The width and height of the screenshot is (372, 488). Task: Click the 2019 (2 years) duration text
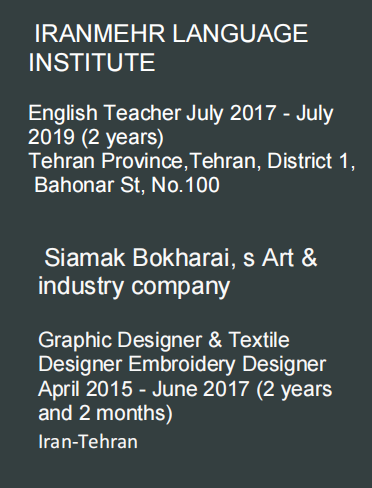(96, 137)
